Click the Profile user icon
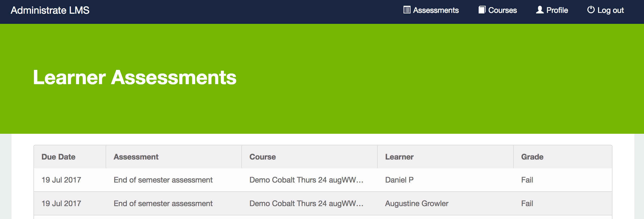The width and height of the screenshot is (644, 219). pyautogui.click(x=540, y=10)
